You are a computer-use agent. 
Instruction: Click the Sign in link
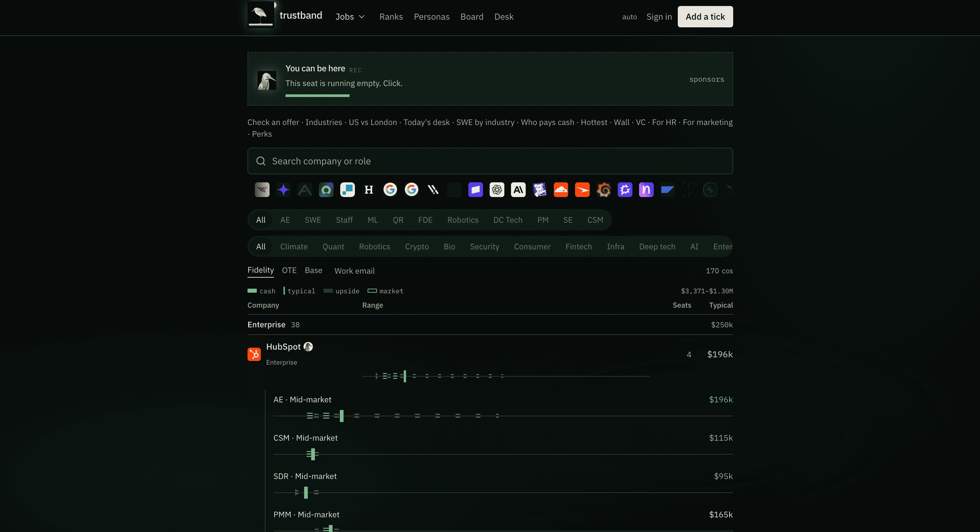[x=659, y=16]
